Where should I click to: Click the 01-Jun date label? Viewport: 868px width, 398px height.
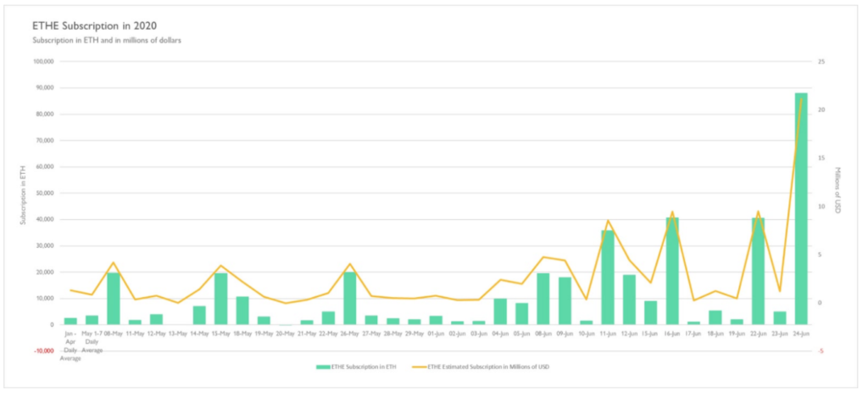436,334
